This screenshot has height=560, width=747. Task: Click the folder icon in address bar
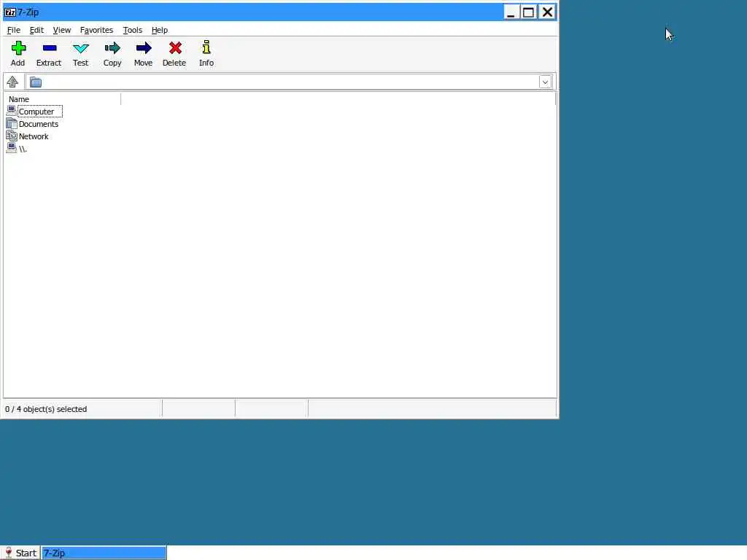[x=36, y=82]
